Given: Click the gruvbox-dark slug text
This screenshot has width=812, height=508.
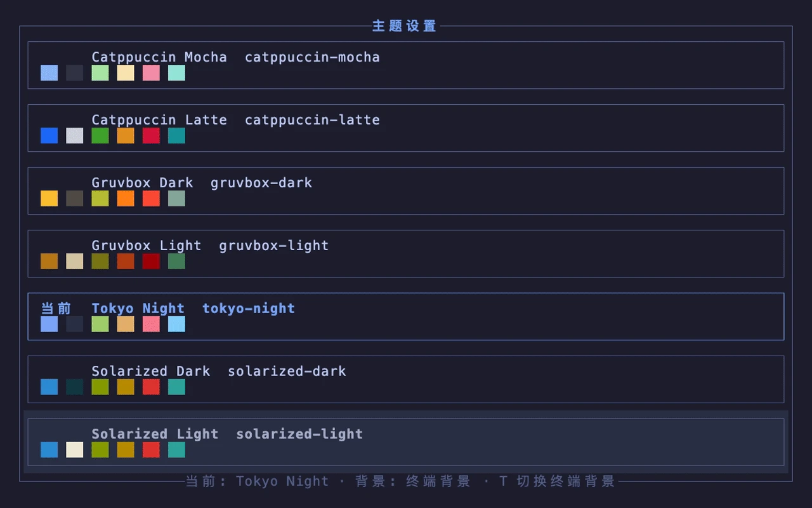Looking at the screenshot, I should click(261, 183).
